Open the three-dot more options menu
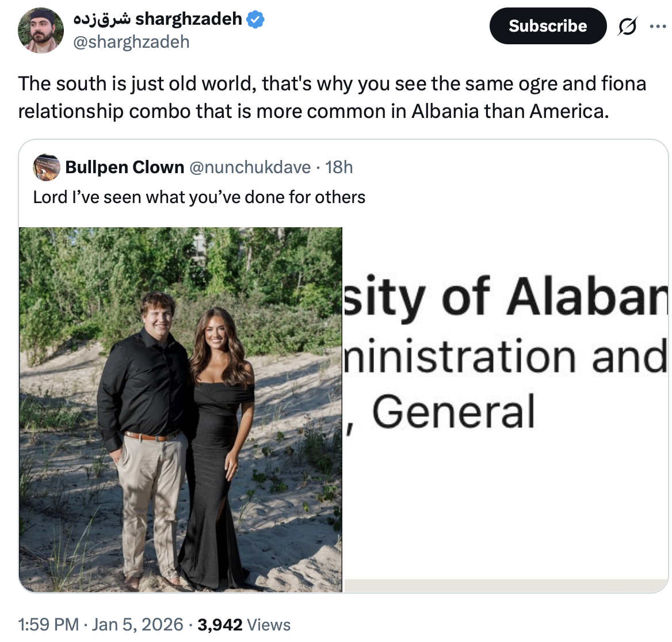This screenshot has width=672, height=642. click(658, 26)
